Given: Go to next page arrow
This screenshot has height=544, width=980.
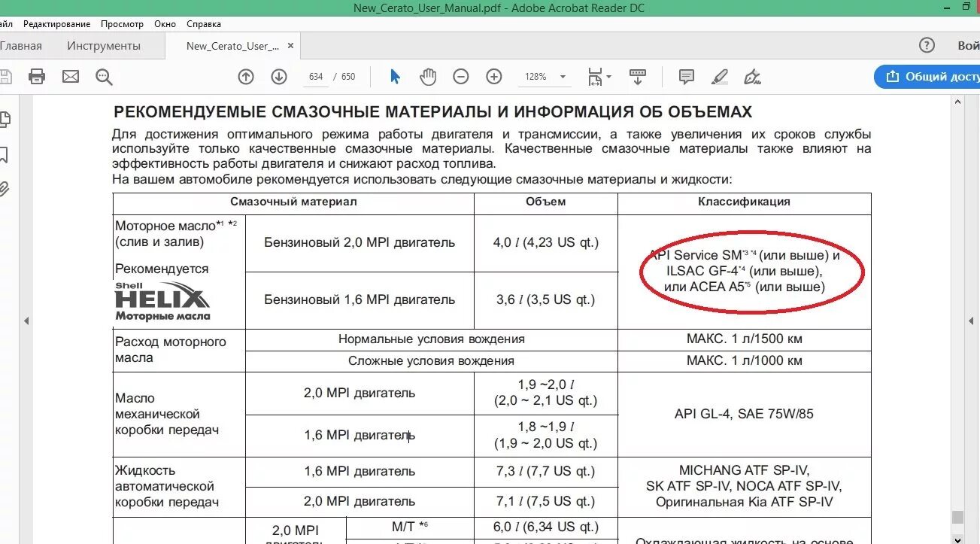Looking at the screenshot, I should pyautogui.click(x=279, y=76).
